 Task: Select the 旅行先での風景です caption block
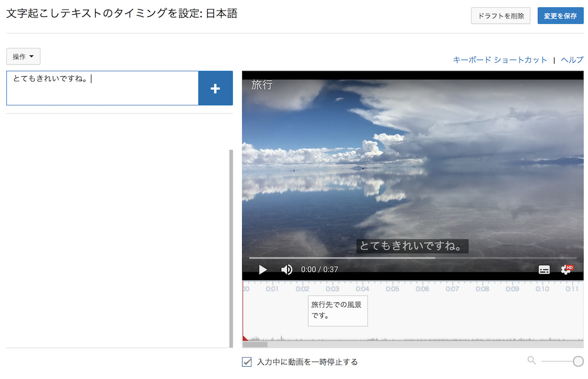(x=338, y=311)
